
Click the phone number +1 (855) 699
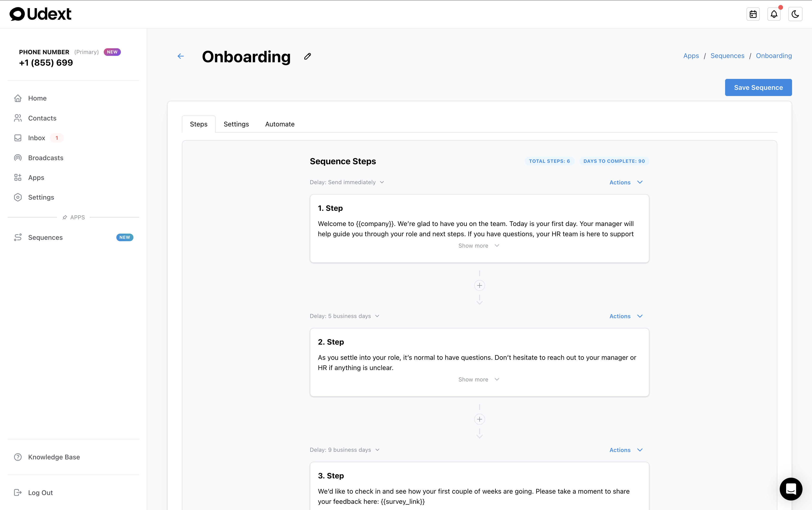[46, 63]
